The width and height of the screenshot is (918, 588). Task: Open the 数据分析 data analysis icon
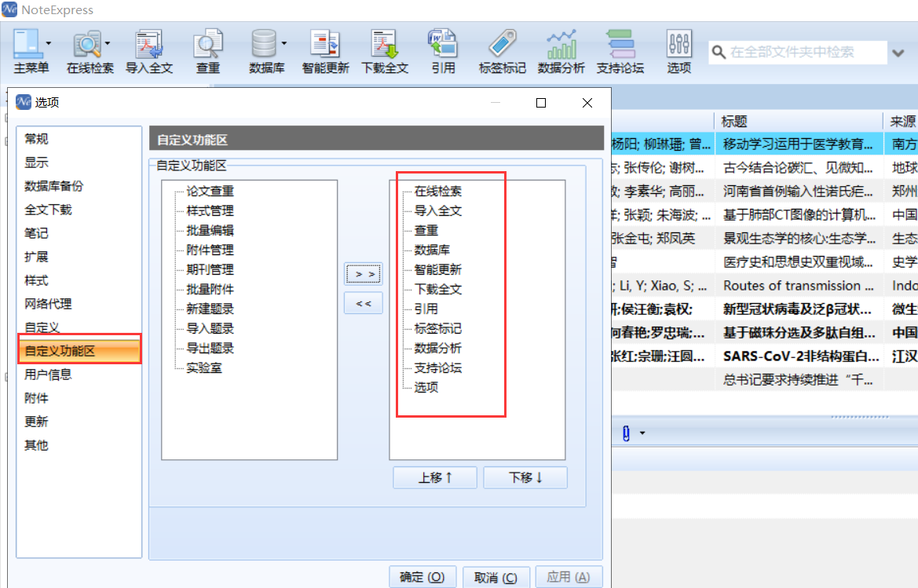tap(561, 45)
